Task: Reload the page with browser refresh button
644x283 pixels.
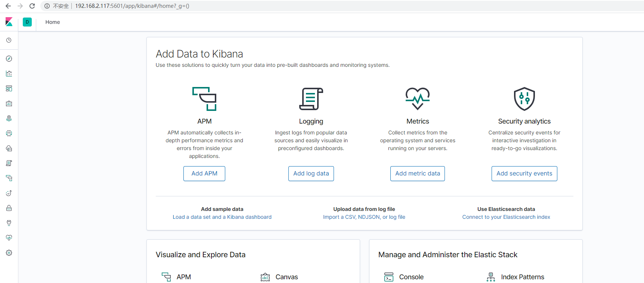Action: coord(32,6)
